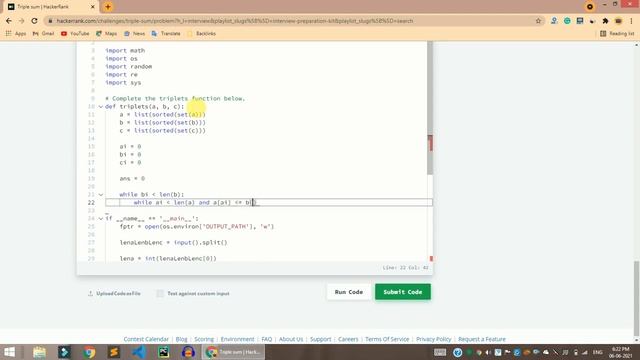Open Visual Studio Code from the taskbar
This screenshot has height=360, width=640.
(139, 352)
